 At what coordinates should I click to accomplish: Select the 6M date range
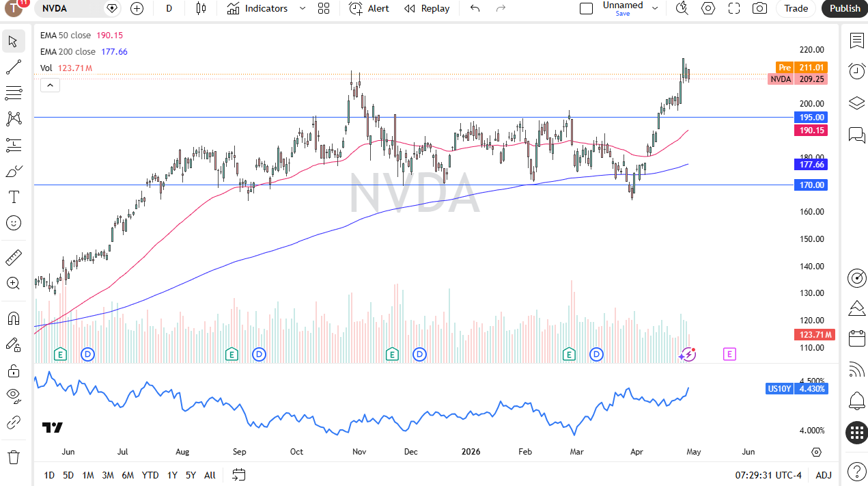tap(128, 475)
